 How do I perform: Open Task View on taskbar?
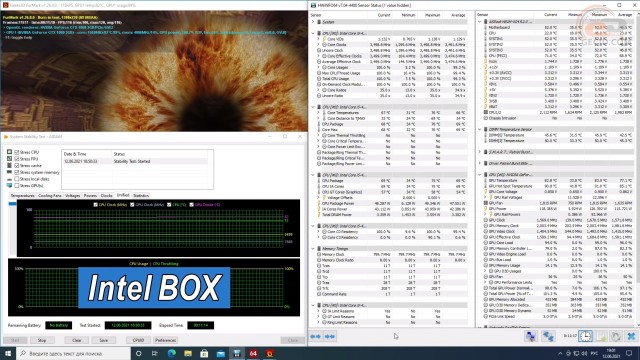coord(155,353)
